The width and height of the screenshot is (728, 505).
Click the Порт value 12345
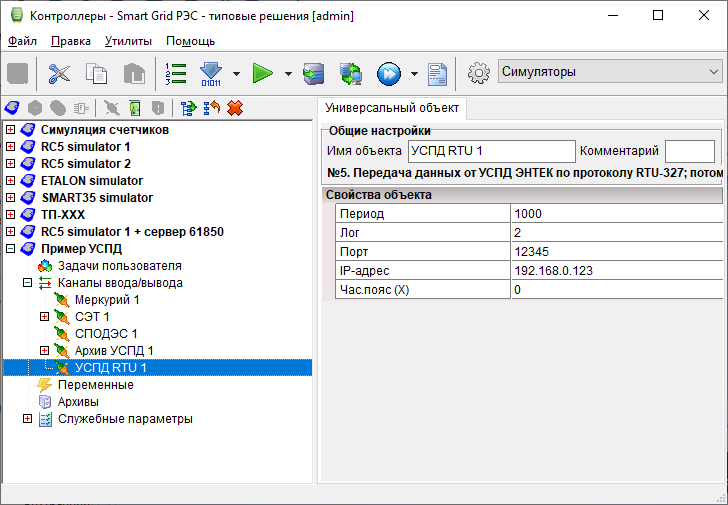(x=617, y=252)
